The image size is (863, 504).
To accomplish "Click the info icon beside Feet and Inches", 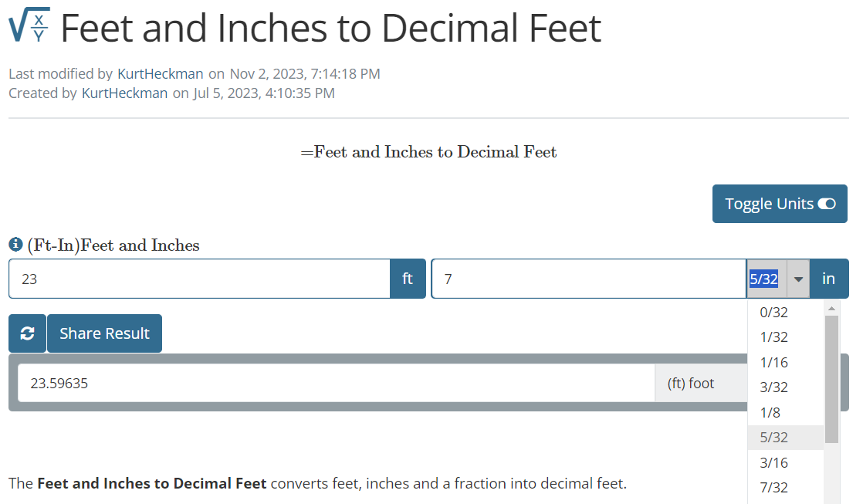I will coord(15,245).
